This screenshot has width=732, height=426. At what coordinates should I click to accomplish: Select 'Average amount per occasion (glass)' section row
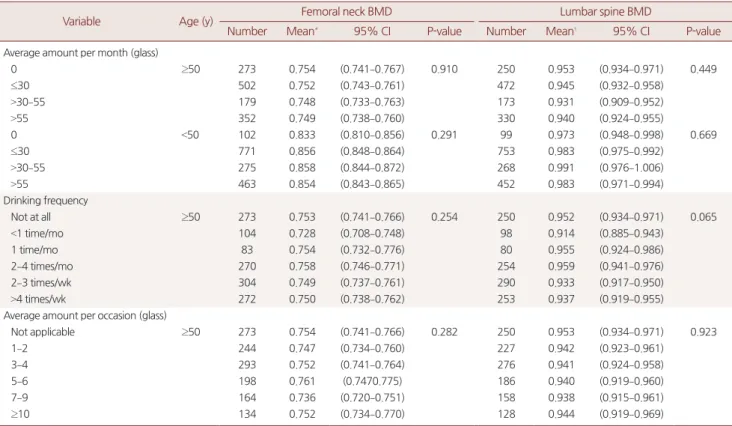85,315
